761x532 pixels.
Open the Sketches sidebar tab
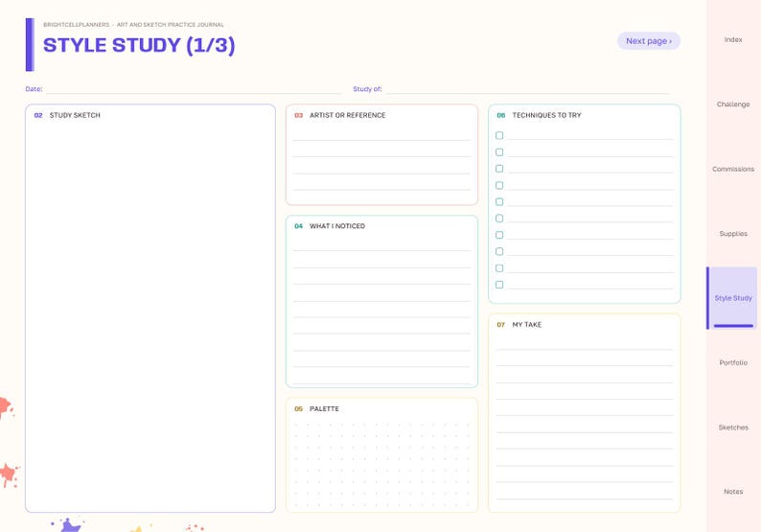pyautogui.click(x=733, y=428)
